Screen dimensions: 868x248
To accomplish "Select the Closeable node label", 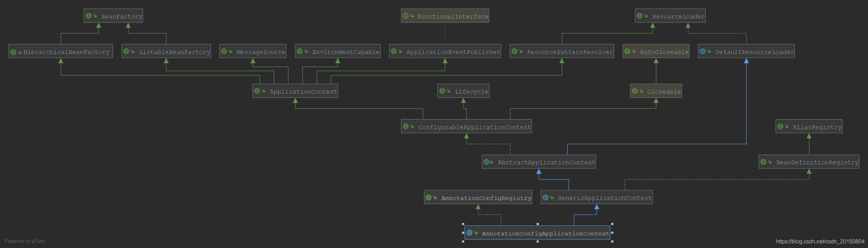I will click(664, 92).
